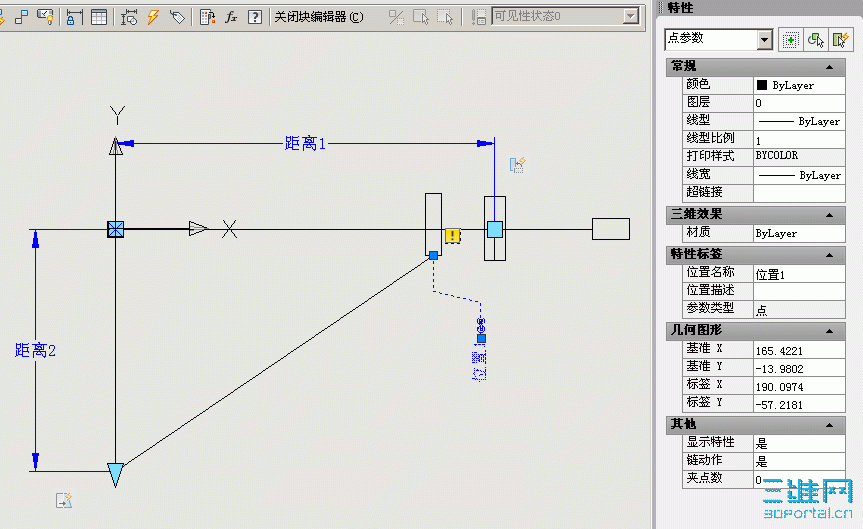Image resolution: width=863 pixels, height=529 pixels.
Task: Click the Make Invisible toolbar icon
Action: [445, 17]
